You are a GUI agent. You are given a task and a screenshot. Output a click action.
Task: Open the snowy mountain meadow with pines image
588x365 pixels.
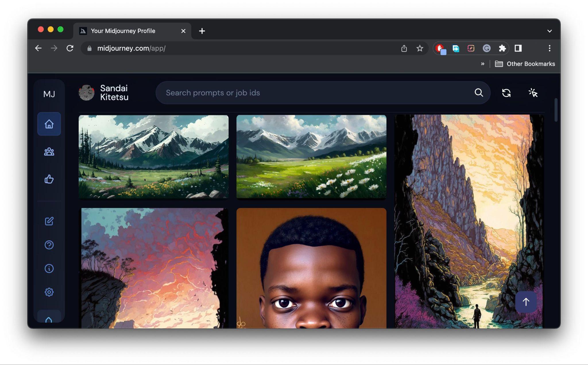coord(154,157)
